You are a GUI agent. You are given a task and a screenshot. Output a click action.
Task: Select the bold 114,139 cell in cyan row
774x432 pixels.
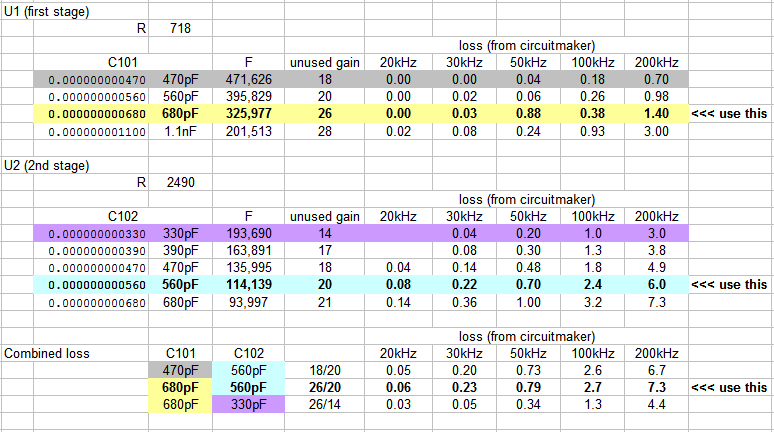coord(251,285)
